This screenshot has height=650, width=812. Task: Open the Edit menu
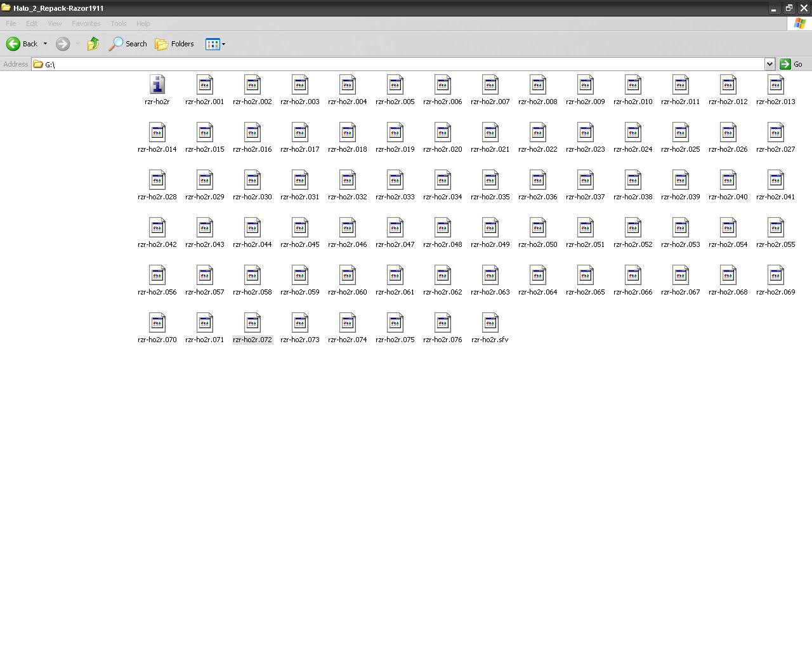point(32,23)
